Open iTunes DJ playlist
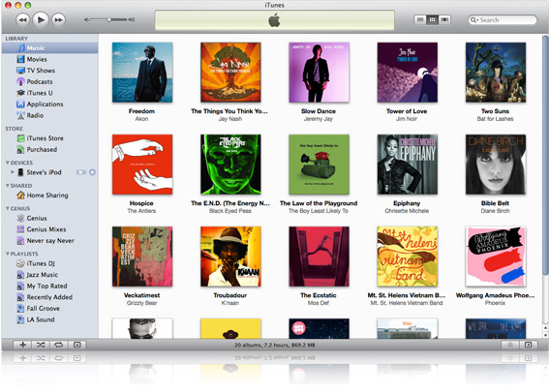This screenshot has height=392, width=549. point(50,263)
